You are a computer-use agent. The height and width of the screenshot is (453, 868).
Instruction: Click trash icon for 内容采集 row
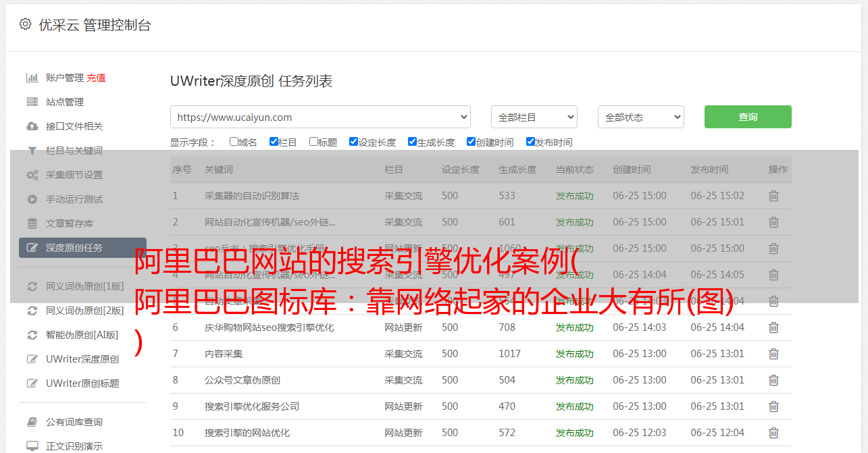point(773,354)
